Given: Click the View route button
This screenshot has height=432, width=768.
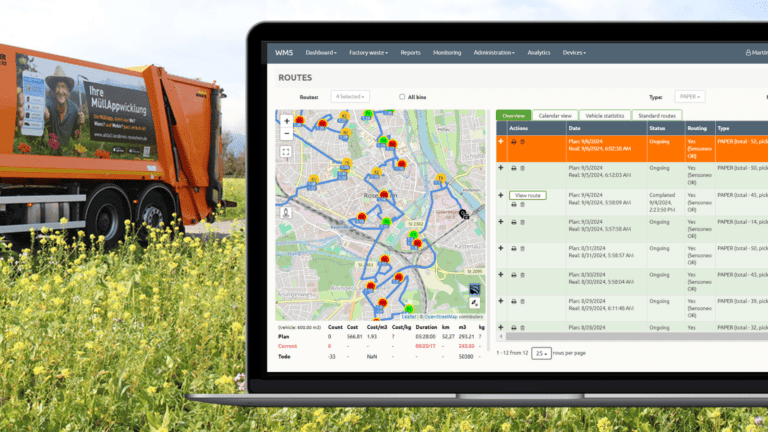Looking at the screenshot, I should click(x=527, y=195).
